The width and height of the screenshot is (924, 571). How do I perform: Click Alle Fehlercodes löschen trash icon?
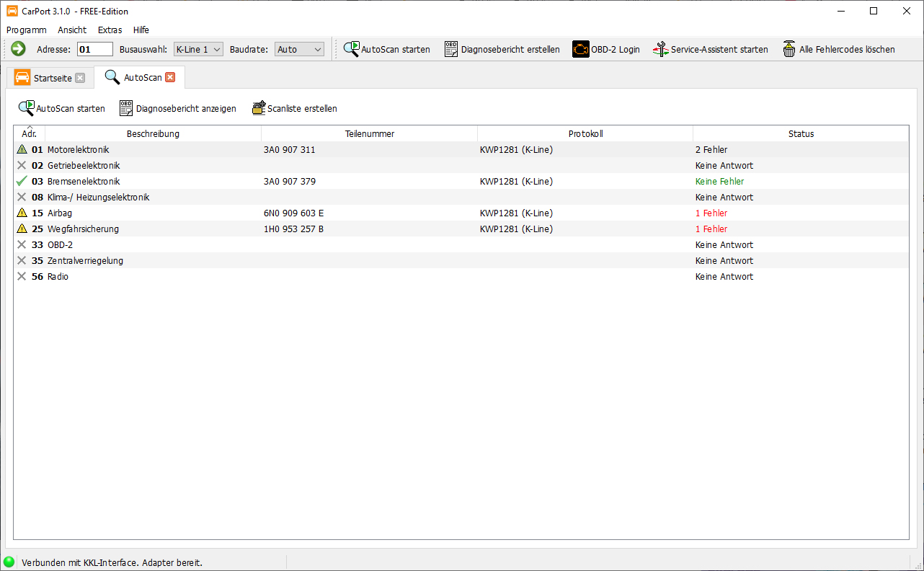(790, 49)
